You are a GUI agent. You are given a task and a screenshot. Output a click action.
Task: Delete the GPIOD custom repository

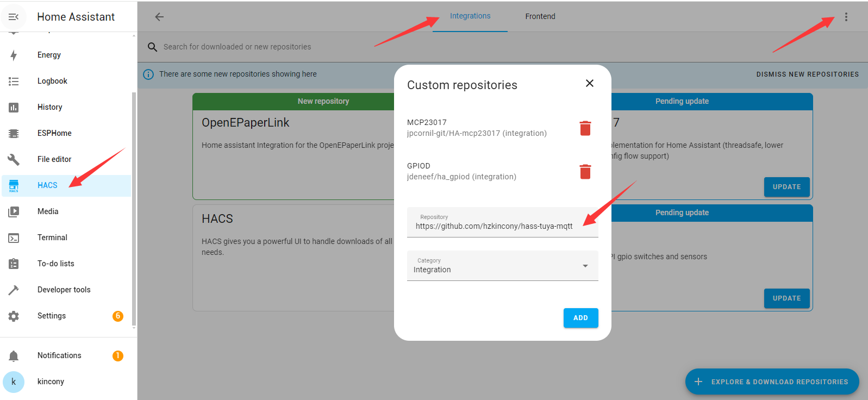585,172
